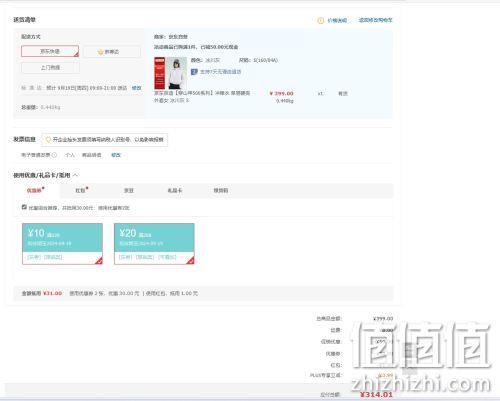Click the lightbulb tip icon beside 发票信息

pos(48,140)
